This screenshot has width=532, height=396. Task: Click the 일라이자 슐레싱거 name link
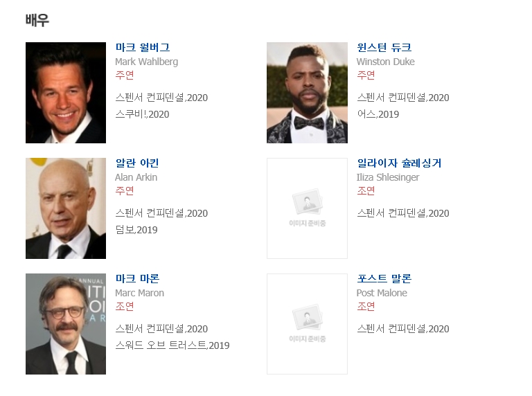[x=399, y=163]
